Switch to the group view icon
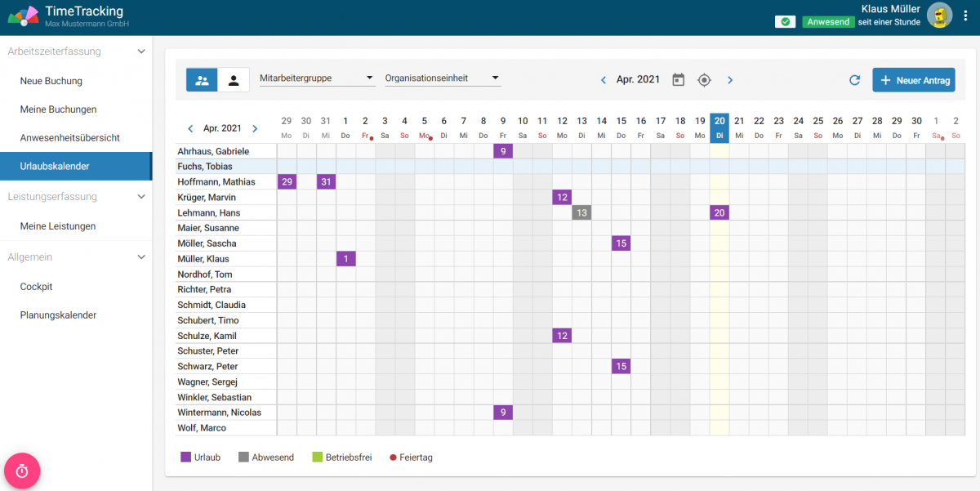The image size is (980, 491). tap(201, 79)
